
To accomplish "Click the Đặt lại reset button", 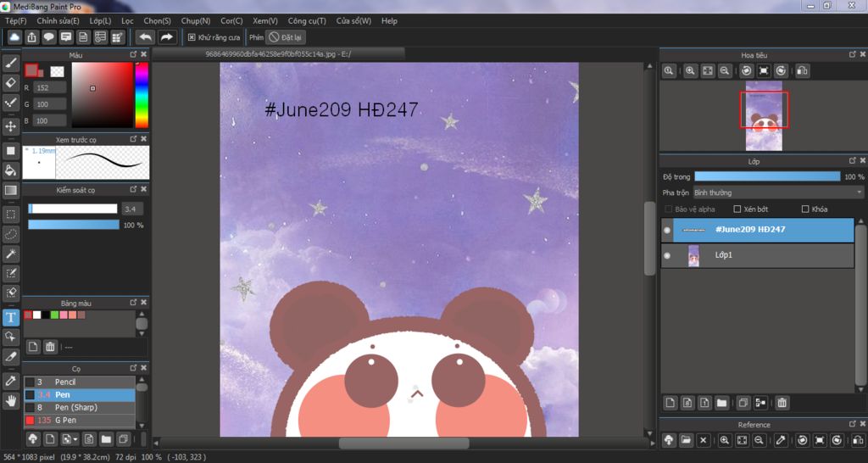I will coord(285,37).
